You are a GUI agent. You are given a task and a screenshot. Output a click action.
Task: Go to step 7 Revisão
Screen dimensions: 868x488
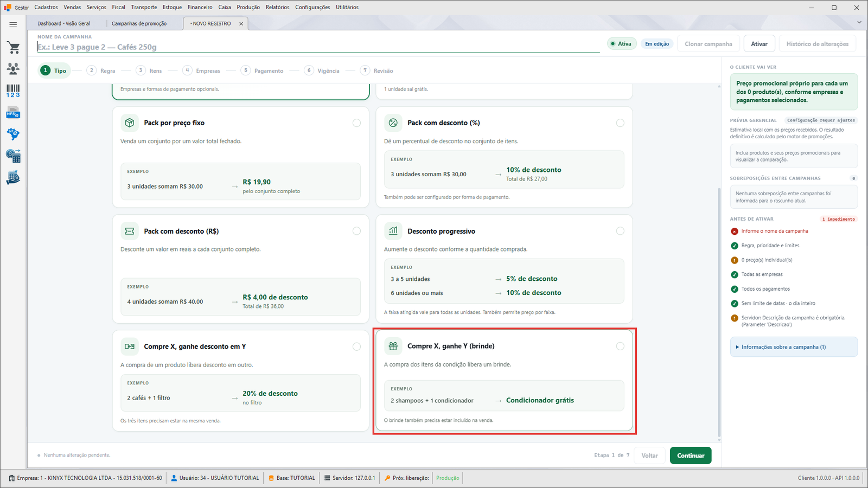[377, 70]
